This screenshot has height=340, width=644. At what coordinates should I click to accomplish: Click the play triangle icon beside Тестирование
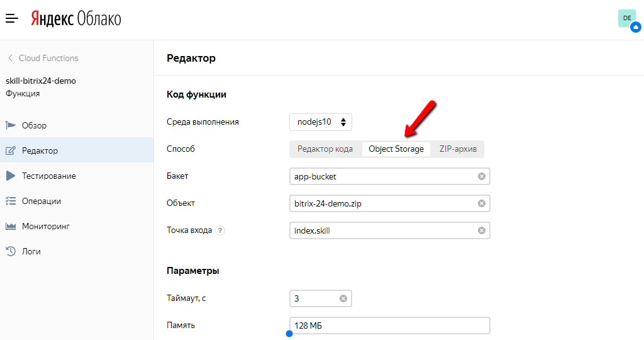pos(11,176)
